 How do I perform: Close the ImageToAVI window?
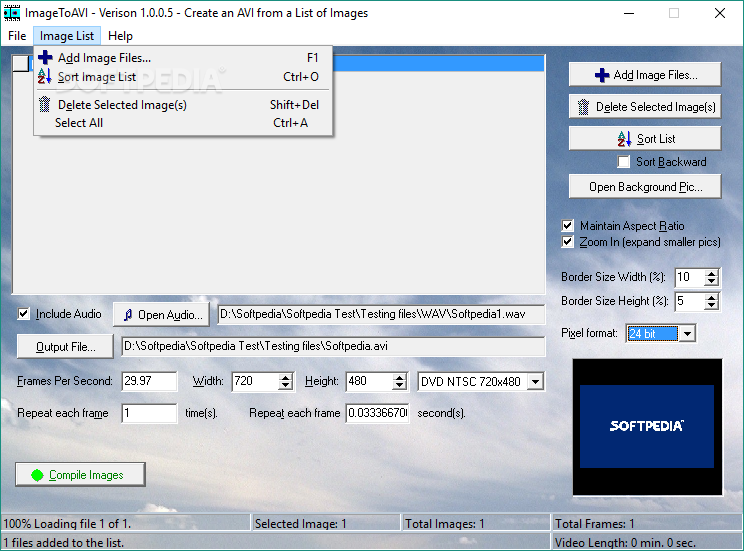(x=720, y=13)
